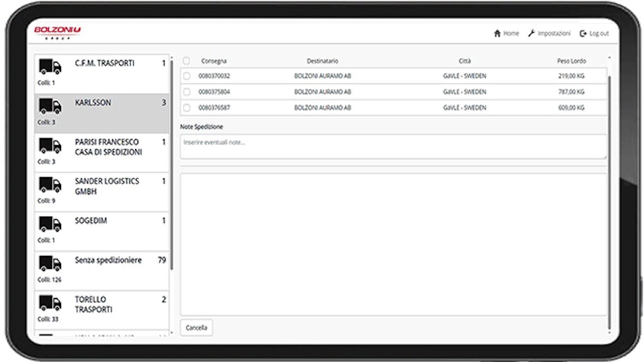Click the TORELLO TRASPORTI truck icon
644x362 pixels.
click(50, 303)
